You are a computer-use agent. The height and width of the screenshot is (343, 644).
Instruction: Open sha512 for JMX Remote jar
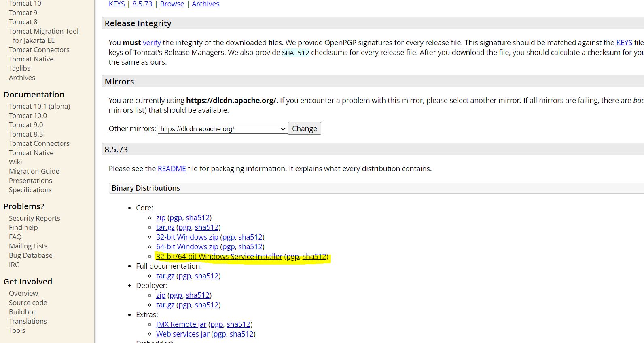(x=238, y=324)
